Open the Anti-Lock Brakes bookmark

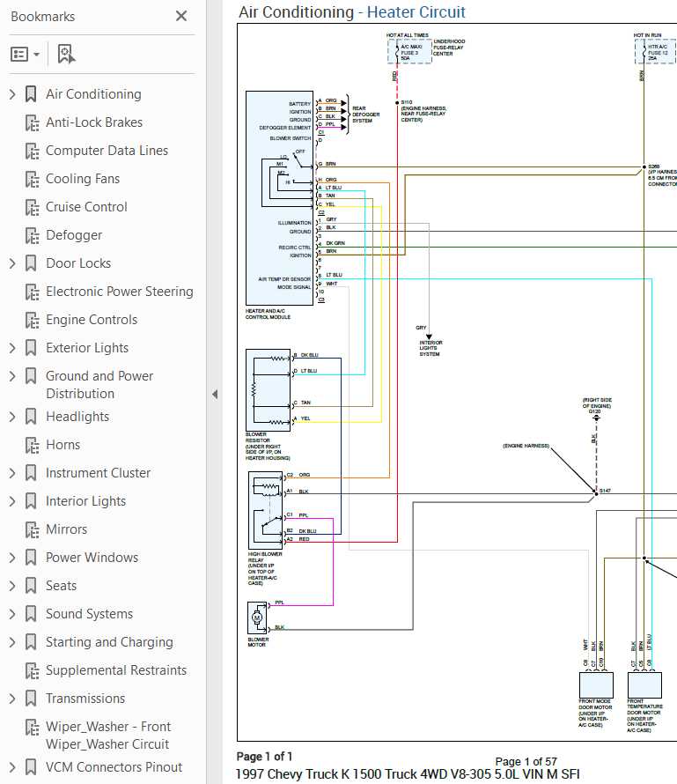click(94, 122)
